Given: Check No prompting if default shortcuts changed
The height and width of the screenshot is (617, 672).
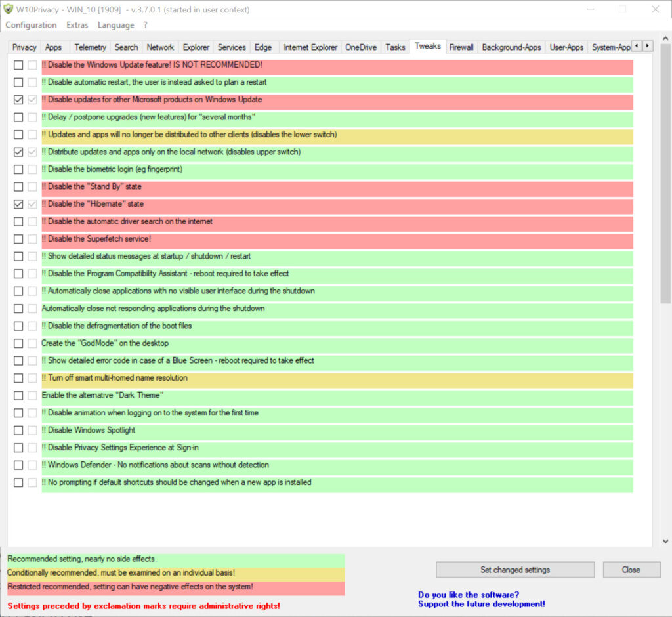Looking at the screenshot, I should (18, 482).
